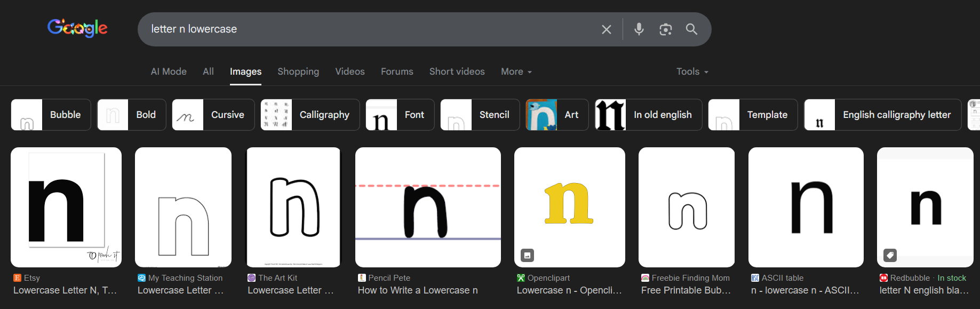
Task: Filter by Template chip
Action: [x=753, y=115]
